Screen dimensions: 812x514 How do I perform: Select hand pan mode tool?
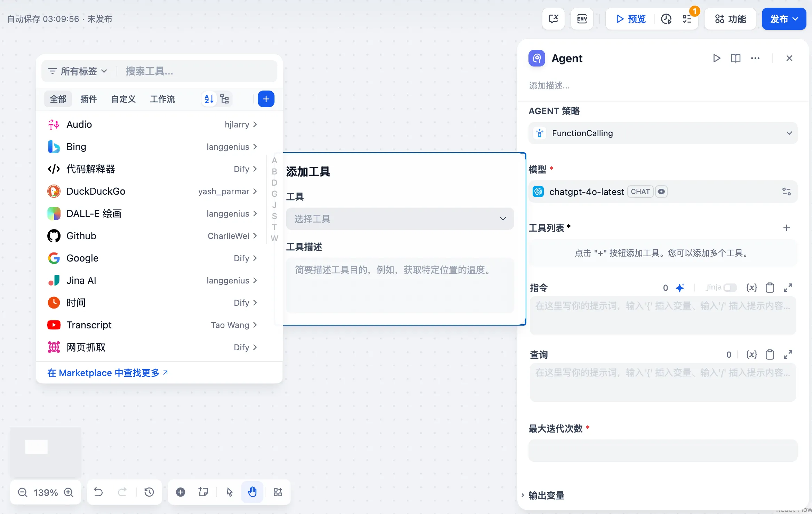point(252,492)
